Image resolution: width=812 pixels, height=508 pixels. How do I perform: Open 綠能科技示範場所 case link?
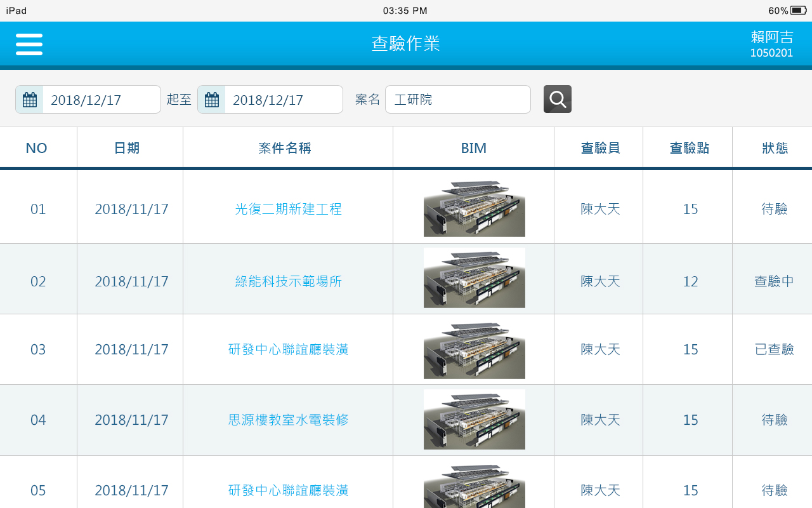(288, 281)
